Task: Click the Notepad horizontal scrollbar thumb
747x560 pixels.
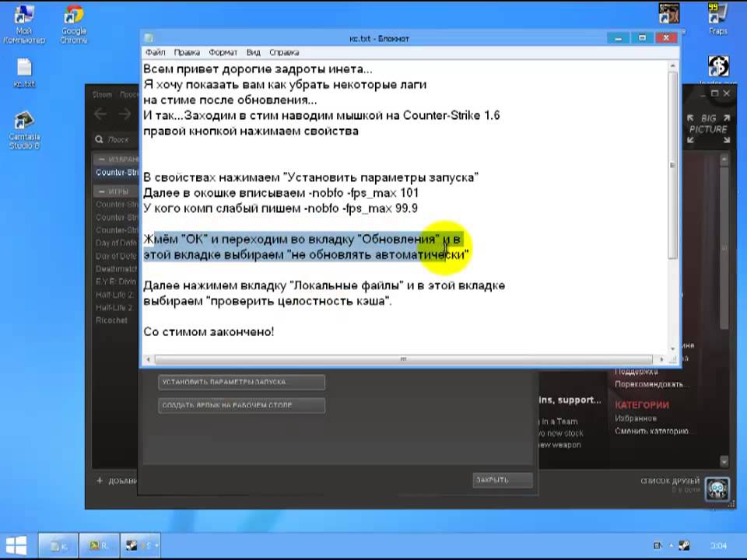Action: click(403, 359)
